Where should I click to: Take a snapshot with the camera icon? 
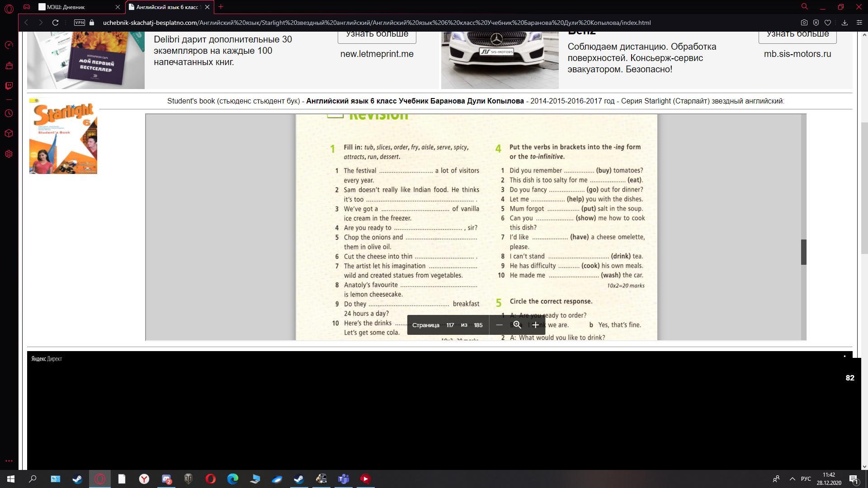coord(804,23)
